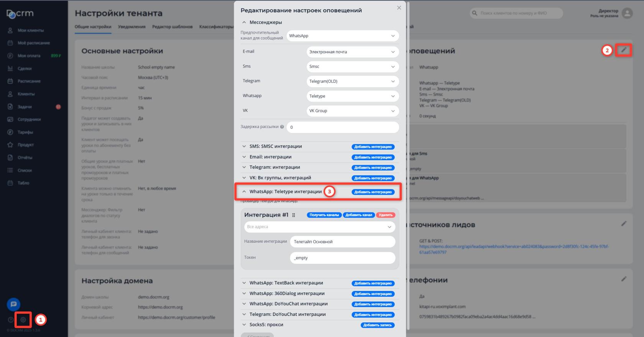Expand the Socks5: прокси section
This screenshot has height=337, width=644.
[244, 325]
